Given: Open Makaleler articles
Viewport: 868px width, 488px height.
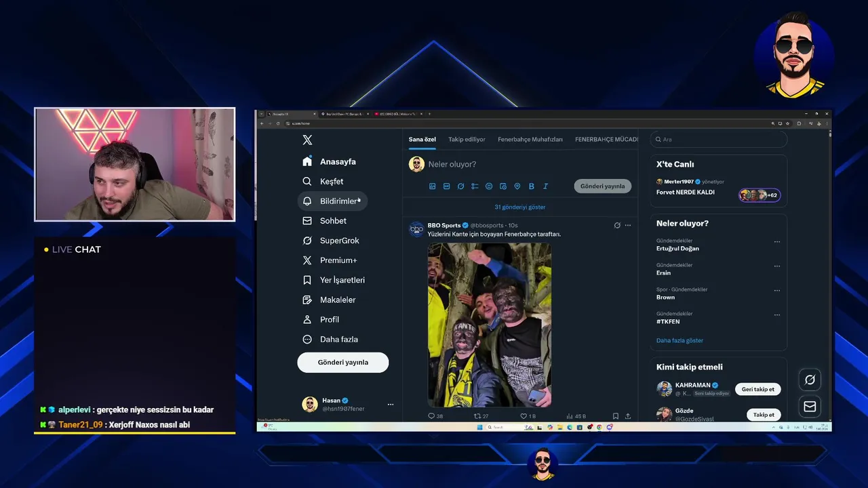Looking at the screenshot, I should point(329,299).
